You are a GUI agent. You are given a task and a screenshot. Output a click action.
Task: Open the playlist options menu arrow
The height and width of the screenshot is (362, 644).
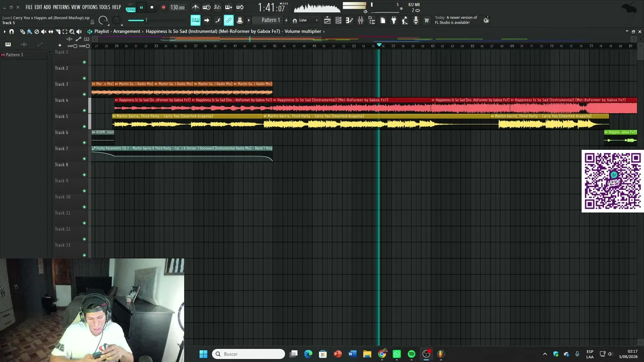tap(5, 32)
